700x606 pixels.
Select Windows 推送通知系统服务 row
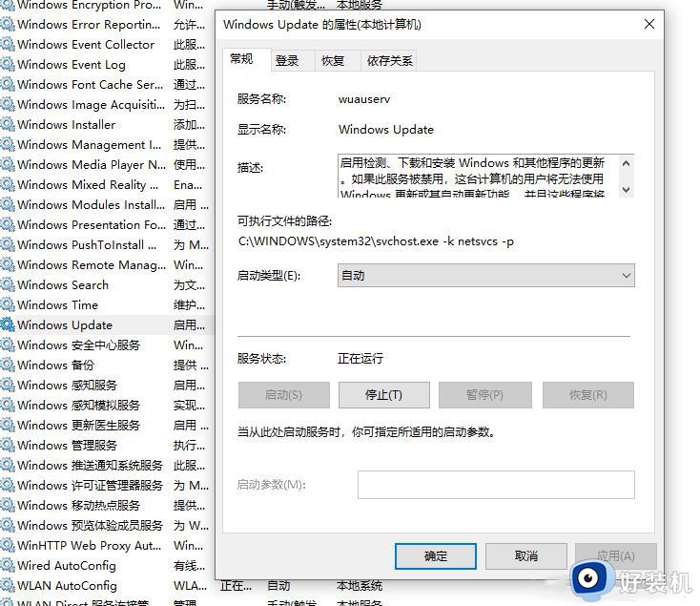point(107,465)
